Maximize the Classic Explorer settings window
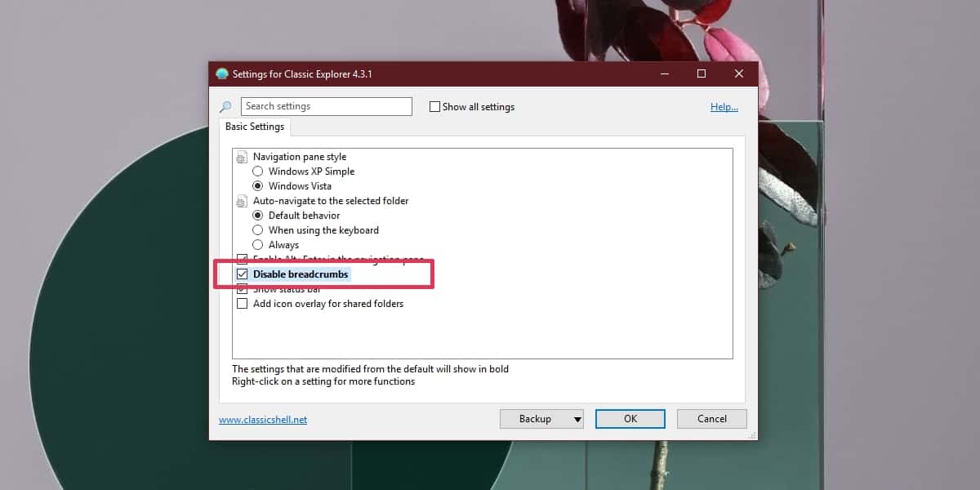The height and width of the screenshot is (490, 980). point(701,73)
